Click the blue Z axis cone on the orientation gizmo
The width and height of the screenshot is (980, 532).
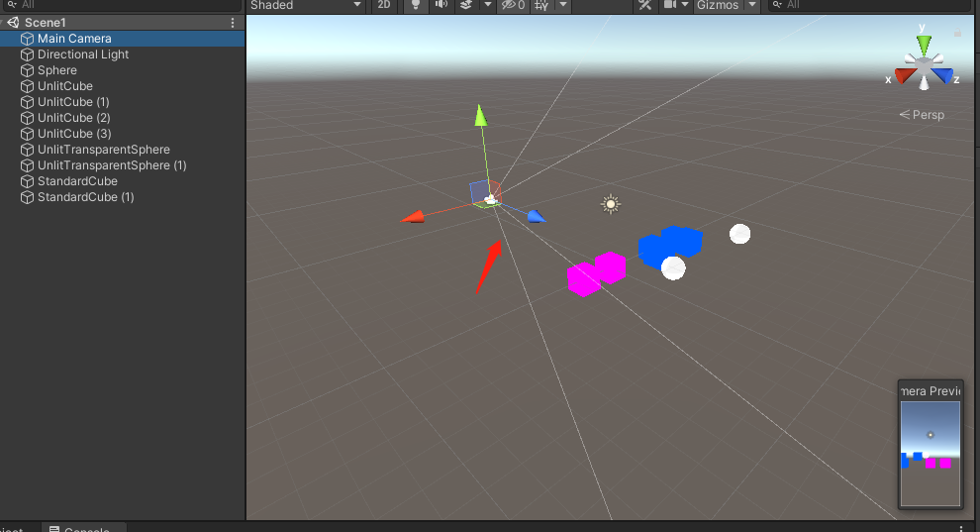click(945, 76)
